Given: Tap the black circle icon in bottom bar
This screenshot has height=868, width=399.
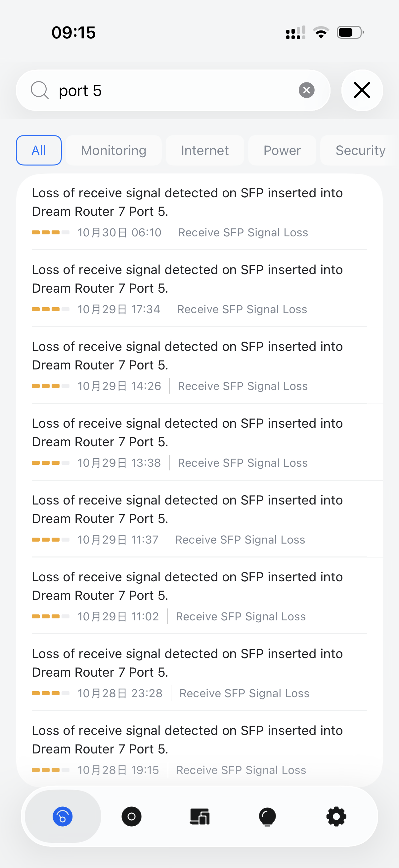Looking at the screenshot, I should click(131, 816).
